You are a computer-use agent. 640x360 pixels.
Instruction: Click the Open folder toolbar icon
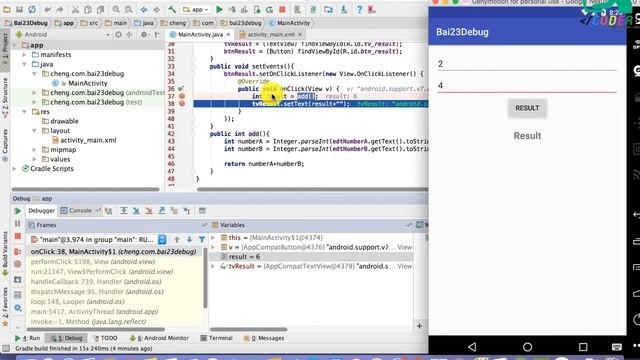[x=7, y=9]
